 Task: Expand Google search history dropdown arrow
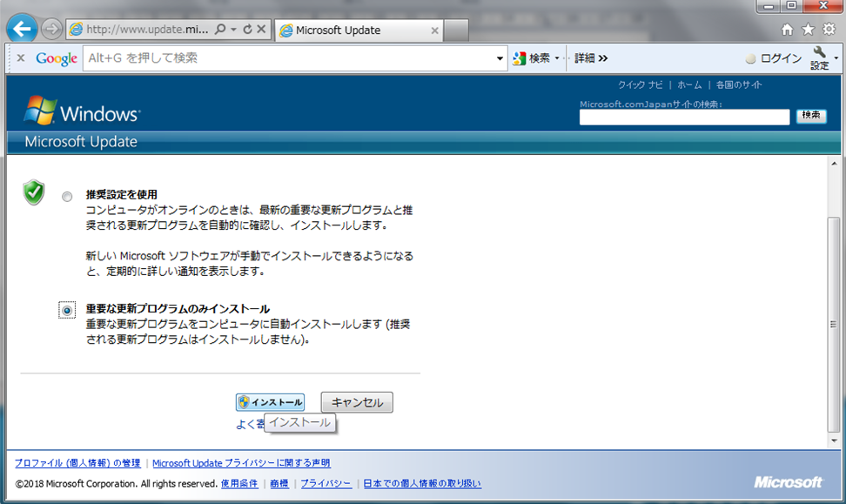click(500, 58)
